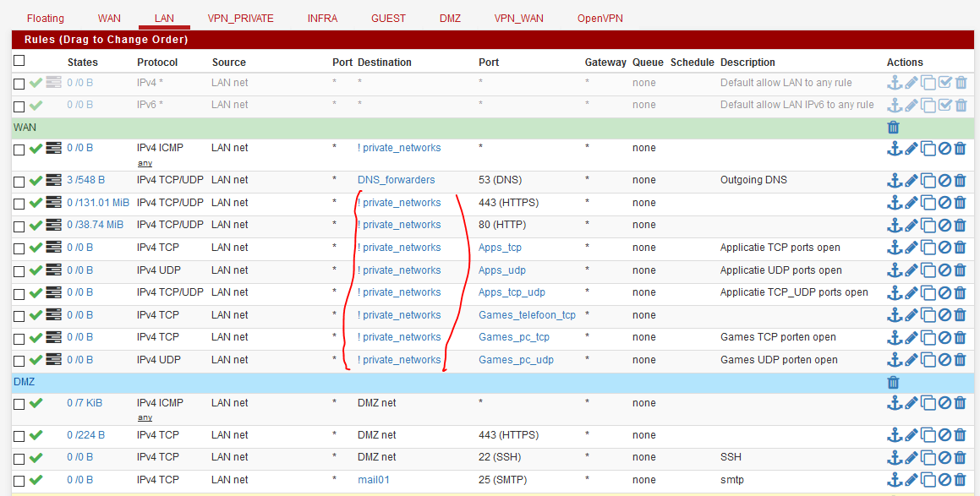Delete the Default allow LAN to any rule

[x=961, y=83]
